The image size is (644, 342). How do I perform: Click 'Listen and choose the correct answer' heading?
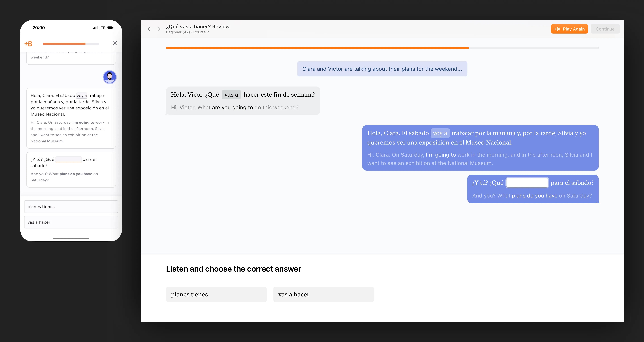[x=233, y=269]
